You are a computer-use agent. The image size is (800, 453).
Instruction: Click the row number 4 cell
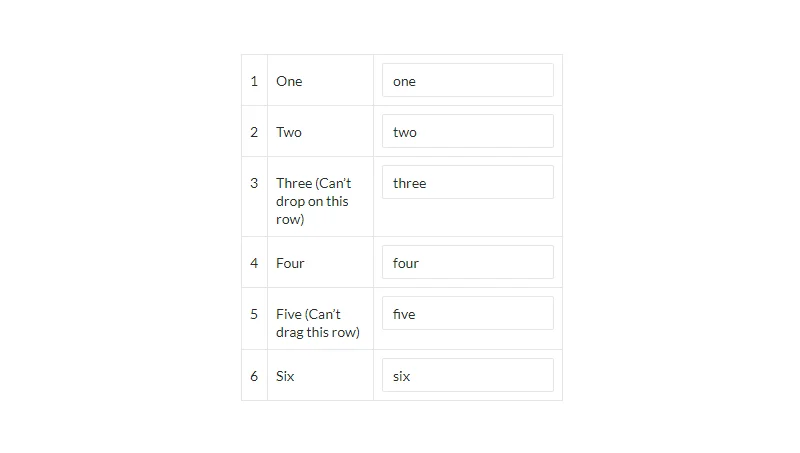coord(254,263)
